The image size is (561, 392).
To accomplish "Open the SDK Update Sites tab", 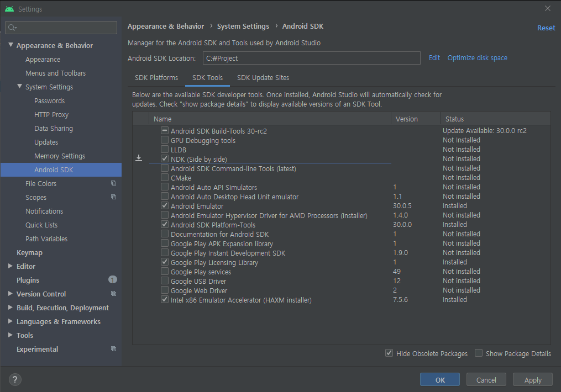I will coord(263,77).
